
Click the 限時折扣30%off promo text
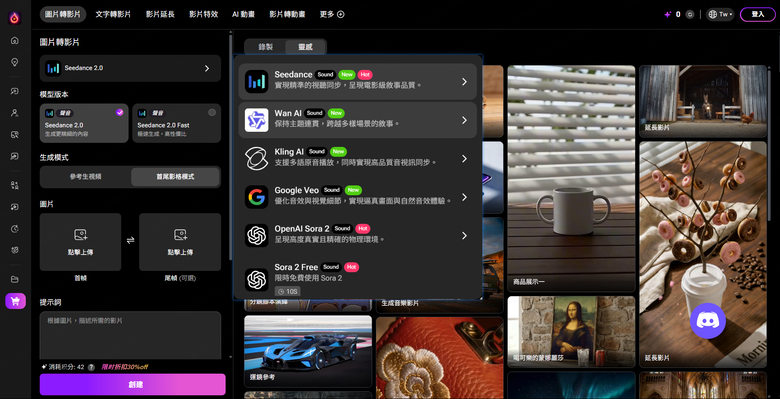(124, 367)
